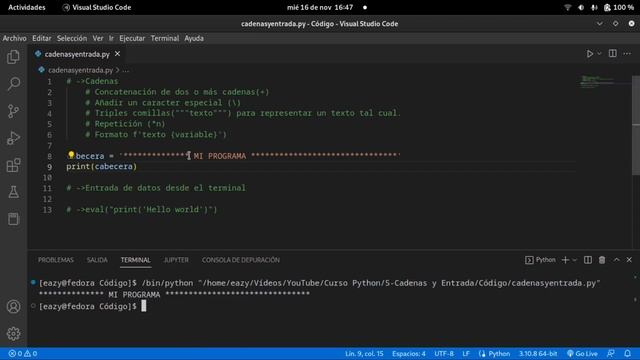Click the lightbulb code action on line 8
The width and height of the screenshot is (640, 360).
tap(71, 155)
